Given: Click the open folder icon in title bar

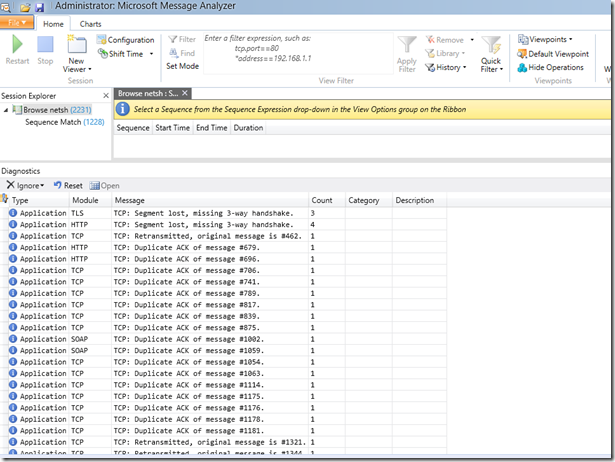Looking at the screenshot, I should (25, 7).
